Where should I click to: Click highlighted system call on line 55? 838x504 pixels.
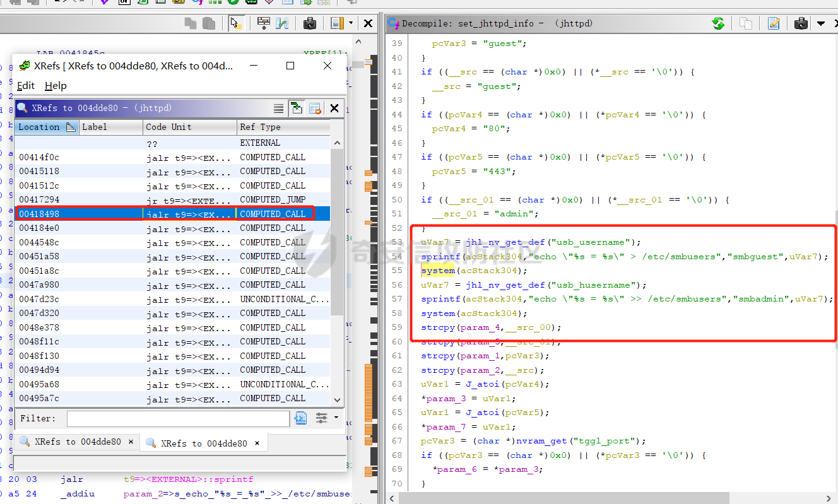click(438, 271)
